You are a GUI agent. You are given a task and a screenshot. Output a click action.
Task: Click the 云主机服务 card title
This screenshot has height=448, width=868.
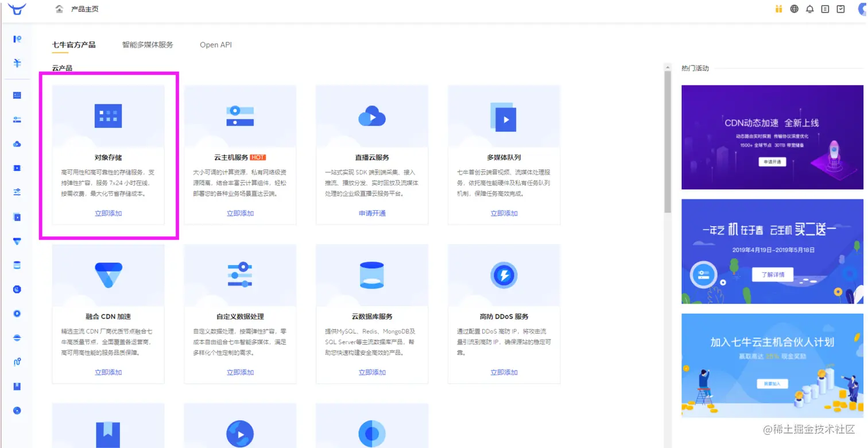(x=231, y=157)
